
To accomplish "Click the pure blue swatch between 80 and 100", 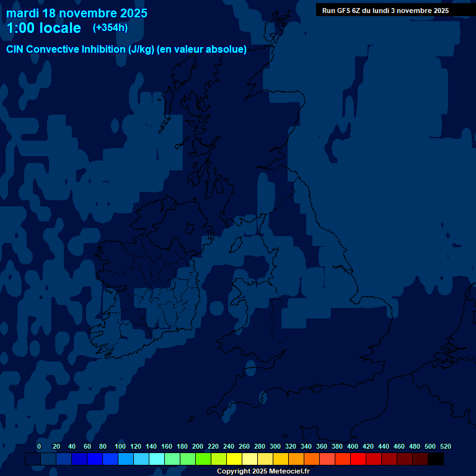I will click(110, 459).
